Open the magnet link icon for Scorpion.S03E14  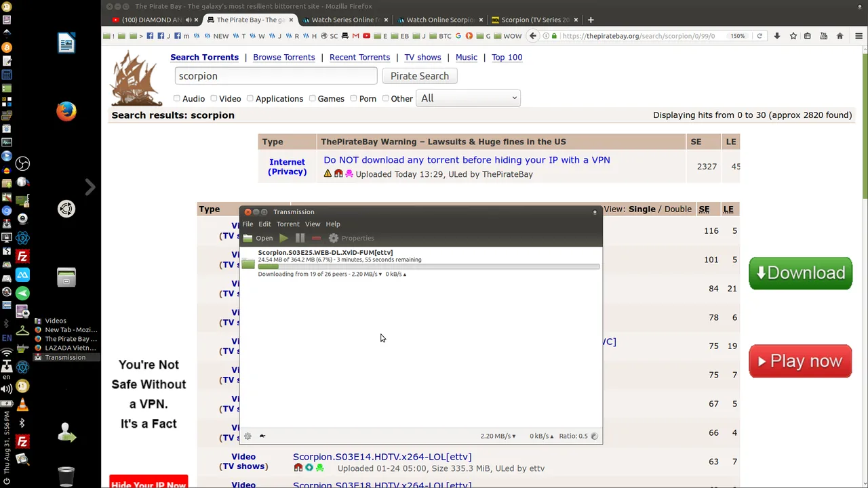click(x=298, y=468)
